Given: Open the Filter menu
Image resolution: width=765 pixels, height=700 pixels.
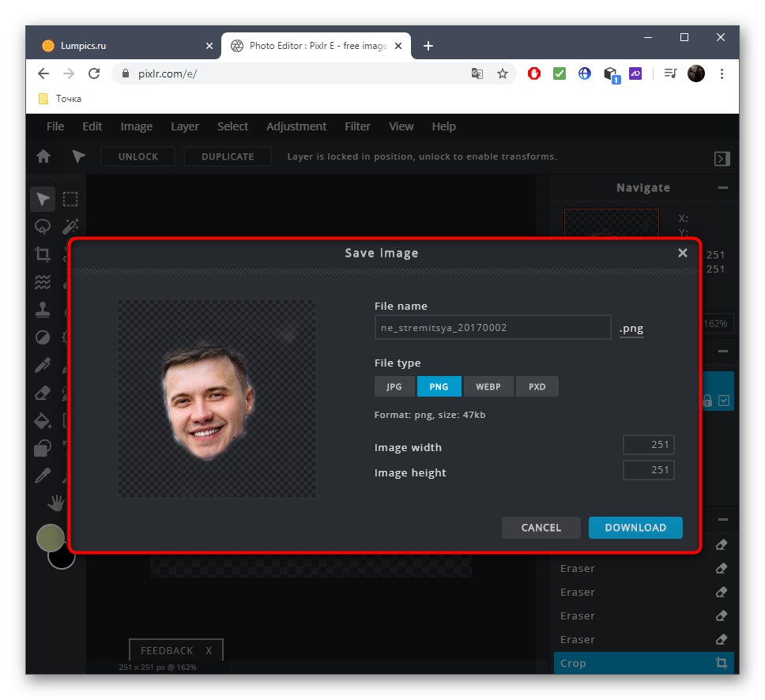Looking at the screenshot, I should pyautogui.click(x=358, y=126).
